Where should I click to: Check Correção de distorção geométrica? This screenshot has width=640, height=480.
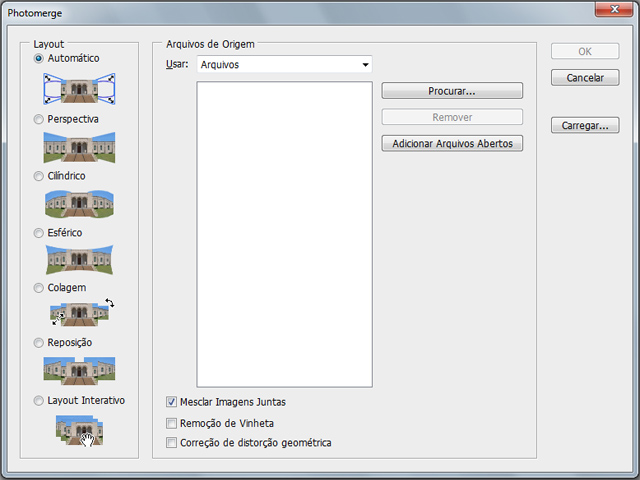point(171,442)
